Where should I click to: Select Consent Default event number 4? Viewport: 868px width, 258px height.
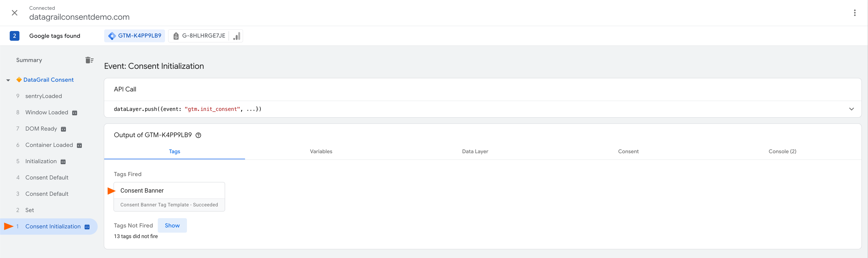point(47,178)
